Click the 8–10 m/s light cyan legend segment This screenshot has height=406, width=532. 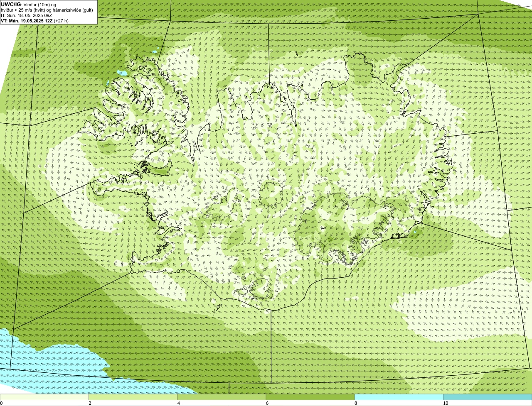click(x=399, y=397)
